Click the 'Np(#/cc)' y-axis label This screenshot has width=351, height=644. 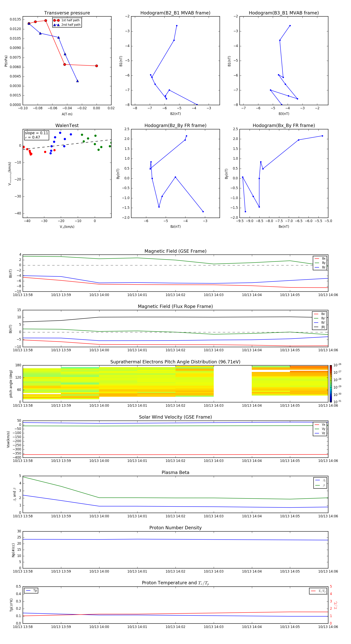(13, 550)
